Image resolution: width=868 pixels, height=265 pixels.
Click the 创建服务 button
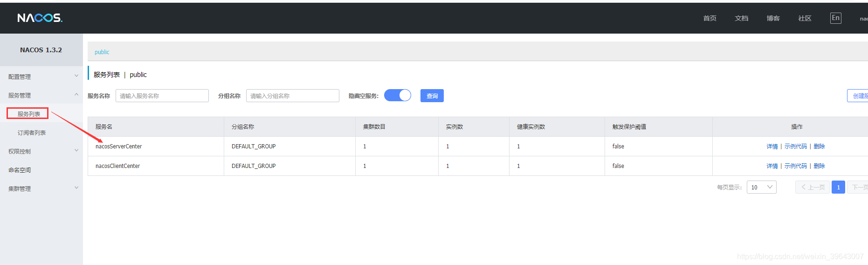pos(858,96)
